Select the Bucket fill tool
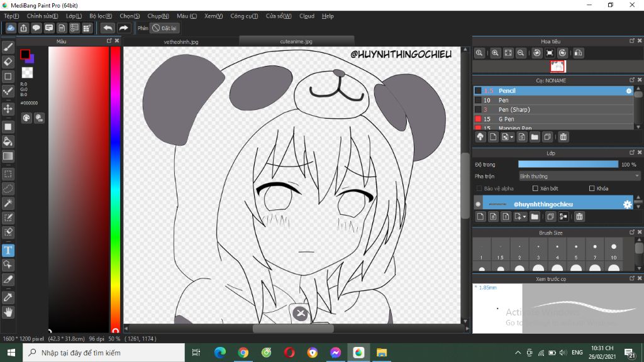Image resolution: width=644 pixels, height=362 pixels. click(8, 141)
